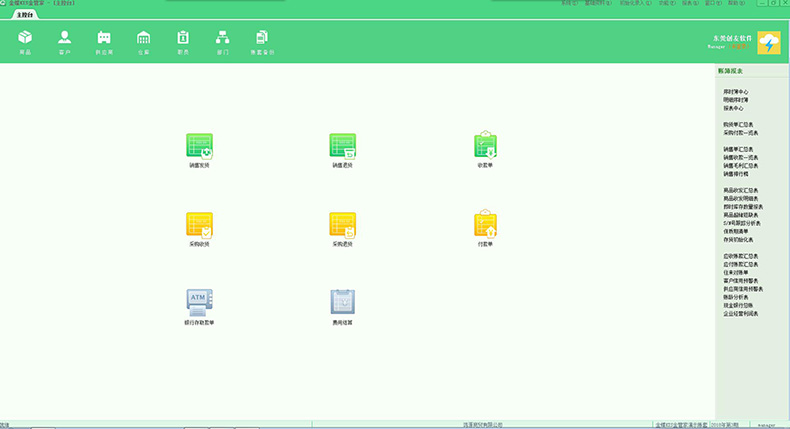Open the 采购退货 purchase return module
This screenshot has height=429, width=790.
coord(343,224)
